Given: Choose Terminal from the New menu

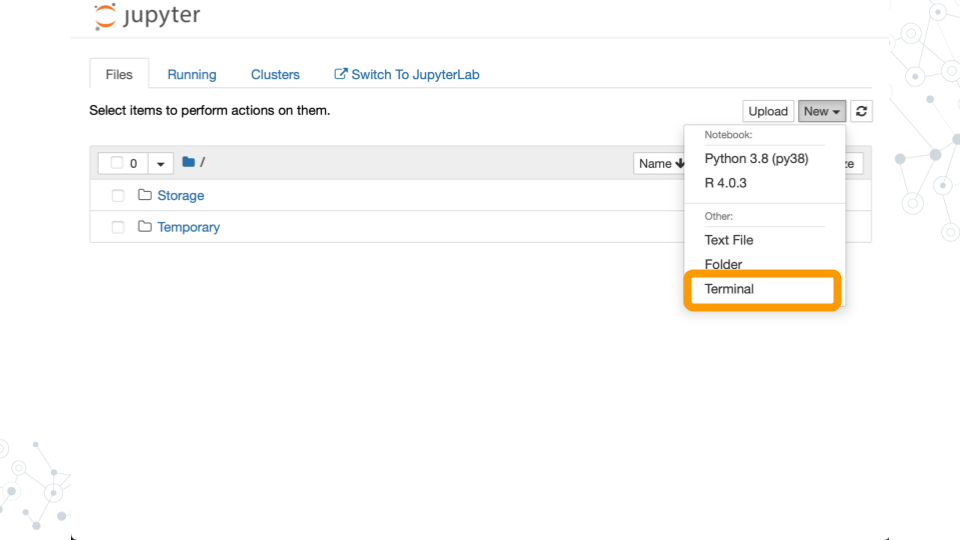Looking at the screenshot, I should [x=729, y=289].
